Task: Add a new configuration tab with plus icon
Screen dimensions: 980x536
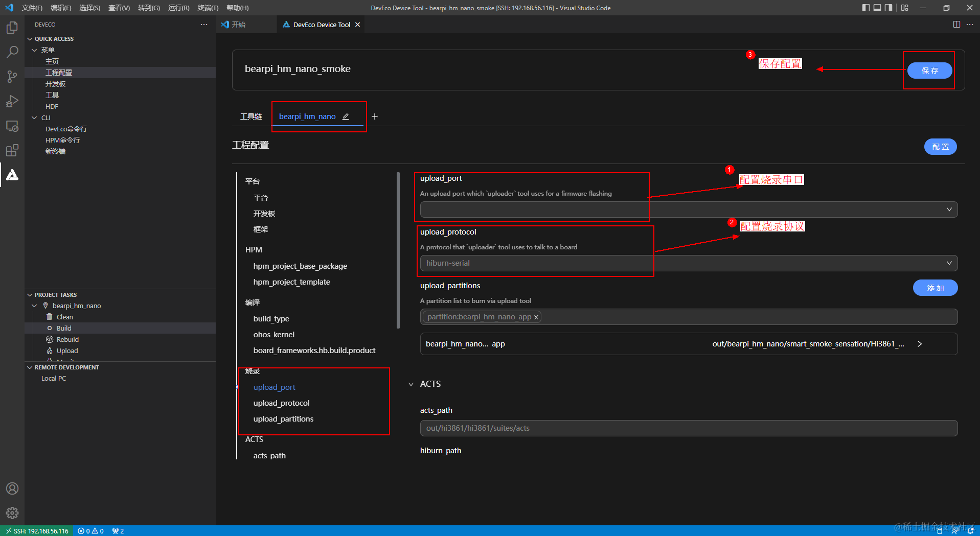Action: [375, 116]
